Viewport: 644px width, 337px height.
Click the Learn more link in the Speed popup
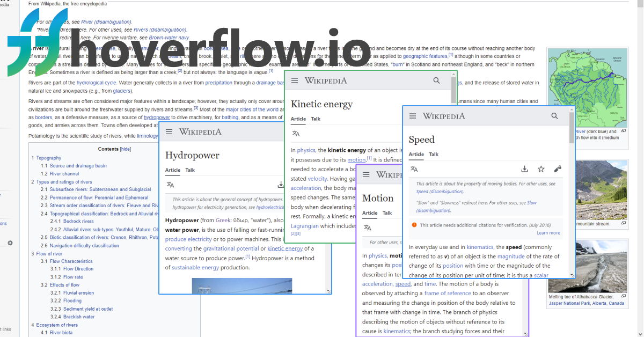pos(548,233)
